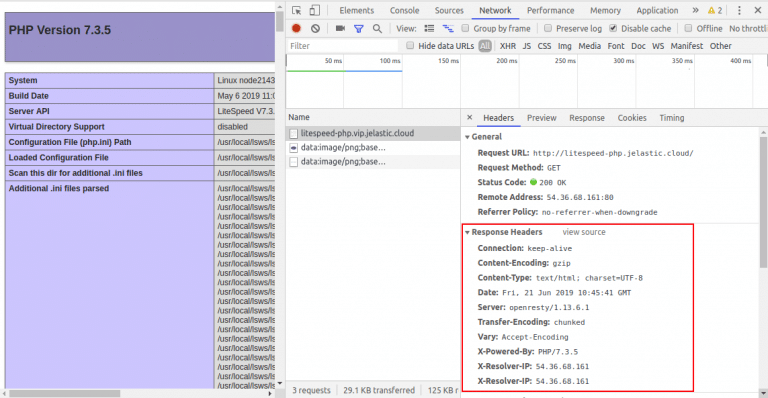Open the Elements tab
The width and height of the screenshot is (768, 398).
tap(357, 10)
